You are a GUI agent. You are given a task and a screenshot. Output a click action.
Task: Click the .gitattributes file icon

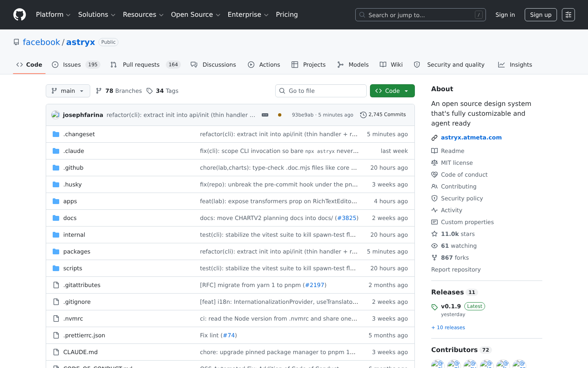(x=56, y=285)
